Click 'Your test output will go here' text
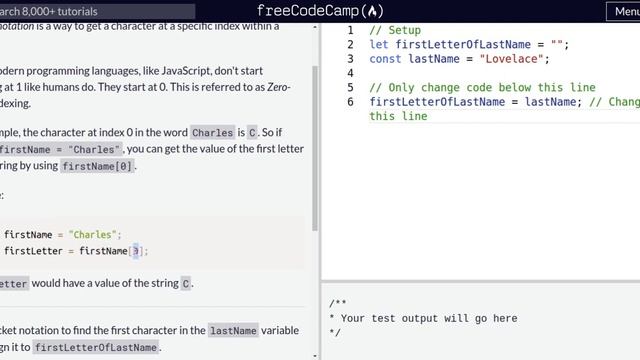This screenshot has height=360, width=640. pyautogui.click(x=429, y=318)
